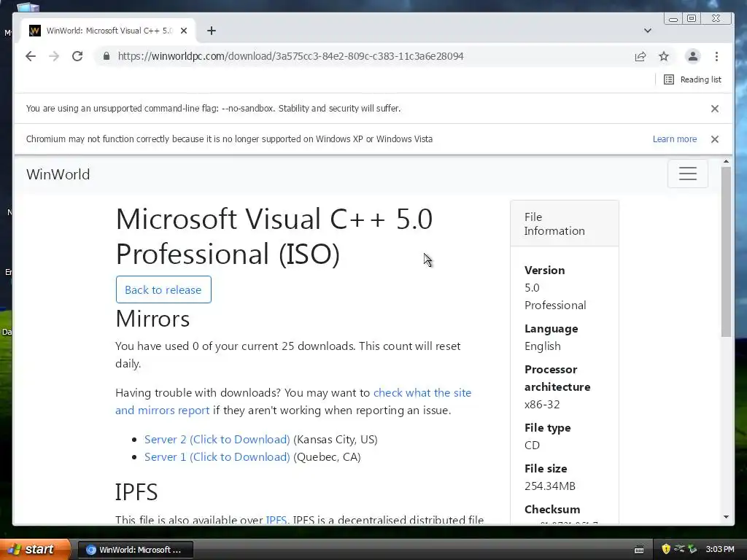Click the network connection tray icon
The width and height of the screenshot is (747, 560).
pos(679,549)
